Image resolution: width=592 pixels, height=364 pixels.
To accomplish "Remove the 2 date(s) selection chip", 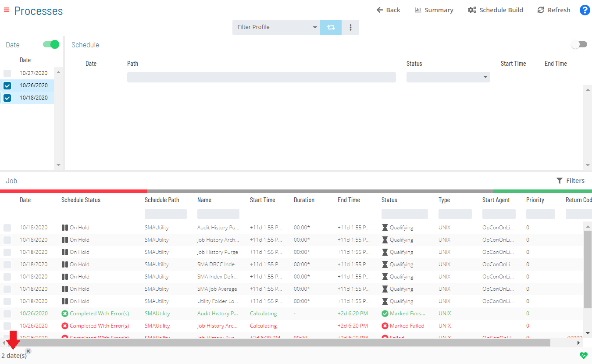I will (x=28, y=351).
